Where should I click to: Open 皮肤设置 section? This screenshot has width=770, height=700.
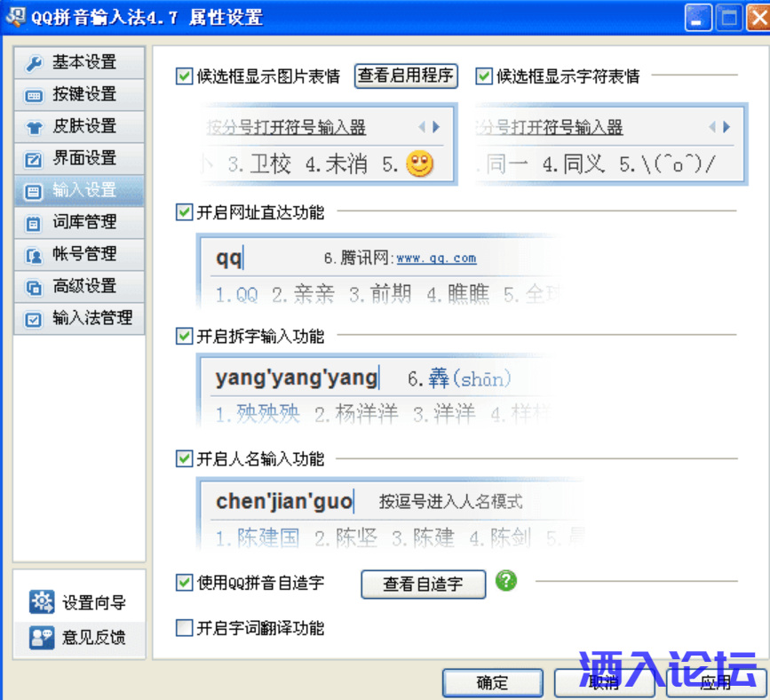79,127
